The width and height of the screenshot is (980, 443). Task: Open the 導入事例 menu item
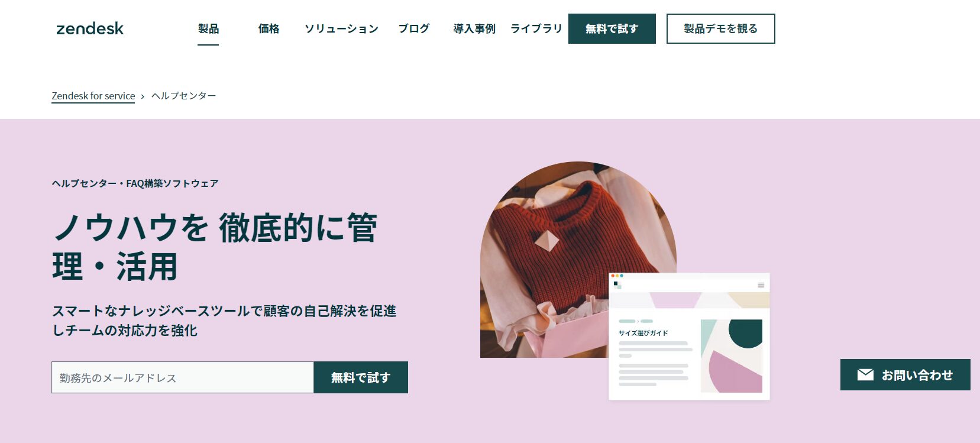coord(474,28)
